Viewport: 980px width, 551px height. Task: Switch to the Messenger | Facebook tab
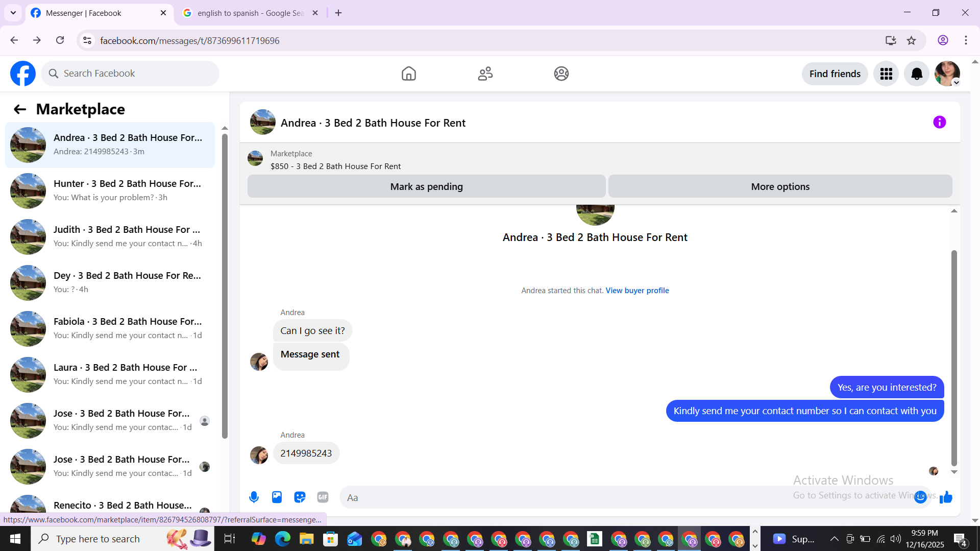pyautogui.click(x=100, y=13)
